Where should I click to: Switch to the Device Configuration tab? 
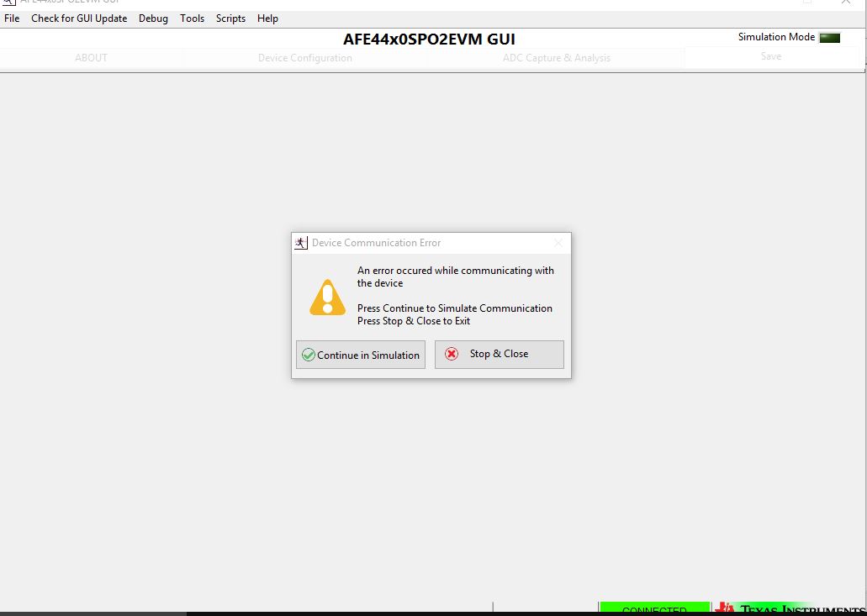[304, 58]
